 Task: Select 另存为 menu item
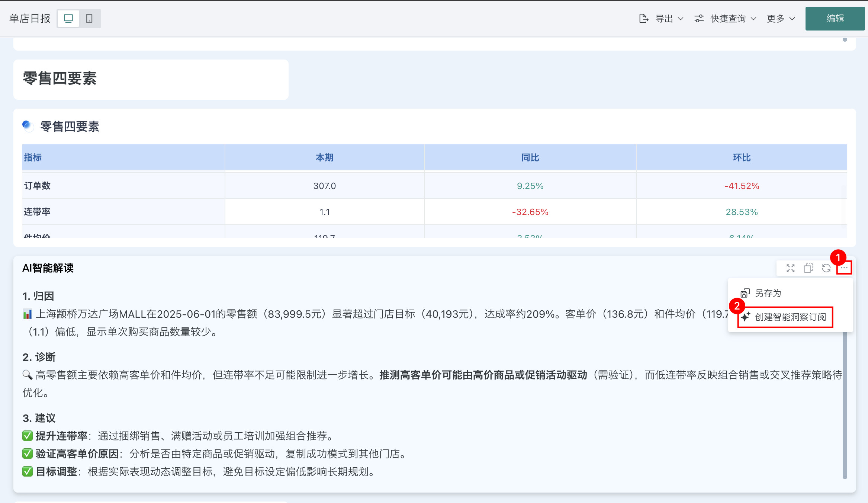[x=768, y=293]
